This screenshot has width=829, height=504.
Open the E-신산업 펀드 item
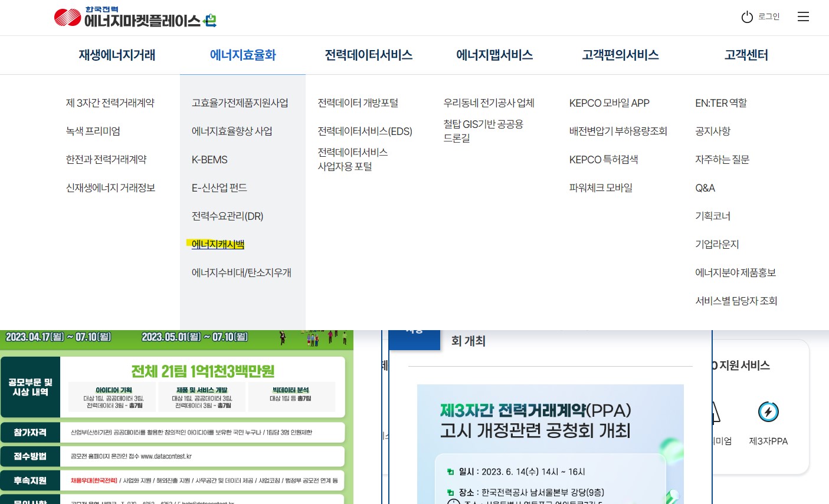click(219, 188)
